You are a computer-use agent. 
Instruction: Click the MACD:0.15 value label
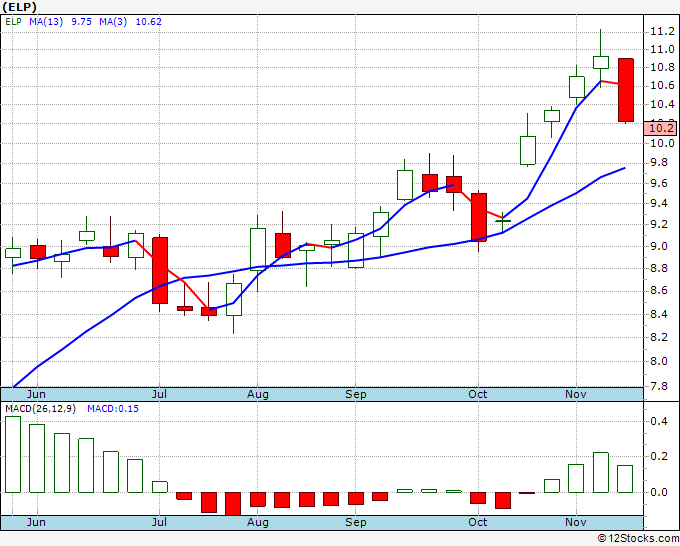pos(113,409)
